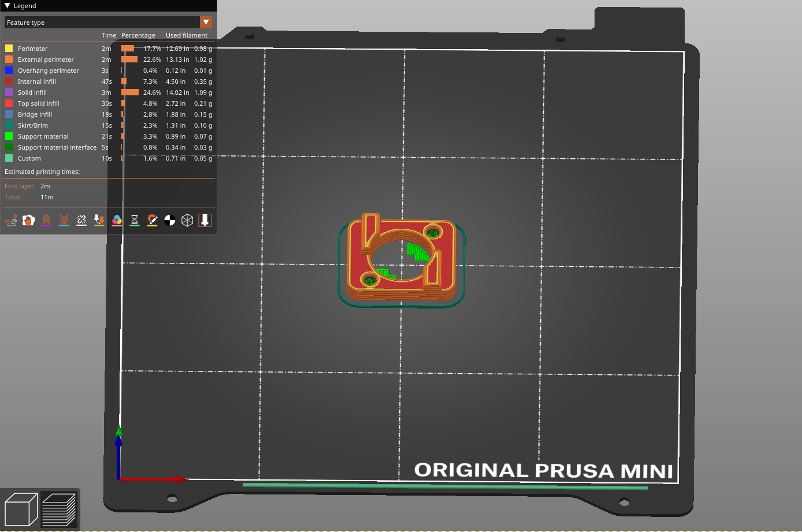The width and height of the screenshot is (802, 532).
Task: Switch to 3D editor cube view
Action: [x=21, y=509]
